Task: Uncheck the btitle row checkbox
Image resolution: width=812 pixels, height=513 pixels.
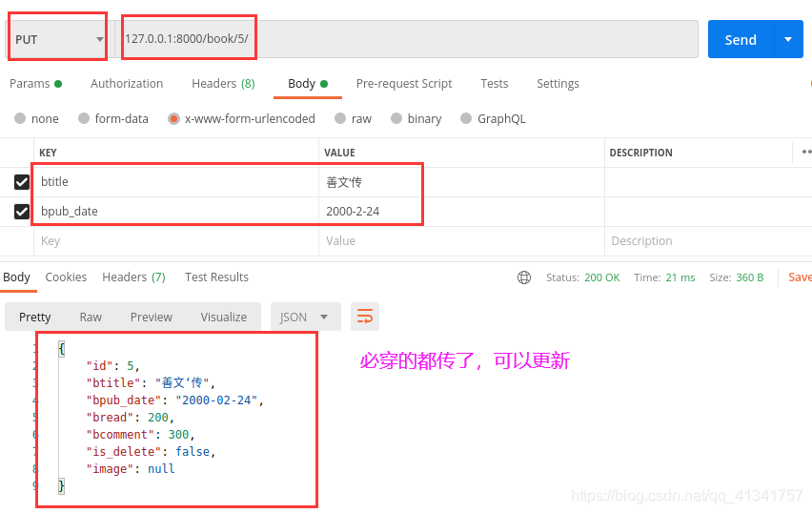Action: [x=22, y=182]
